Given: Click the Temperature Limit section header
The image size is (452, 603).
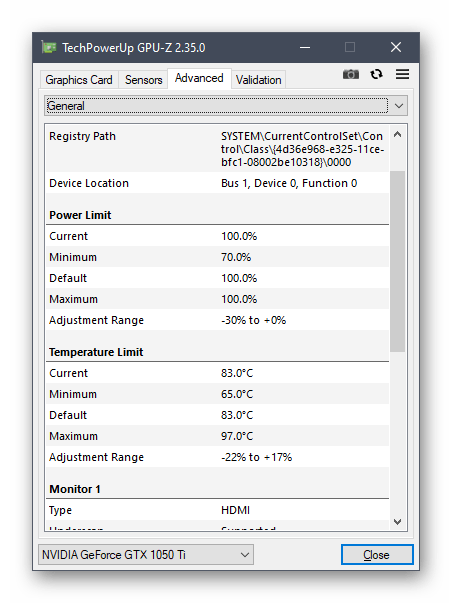Looking at the screenshot, I should tap(96, 352).
